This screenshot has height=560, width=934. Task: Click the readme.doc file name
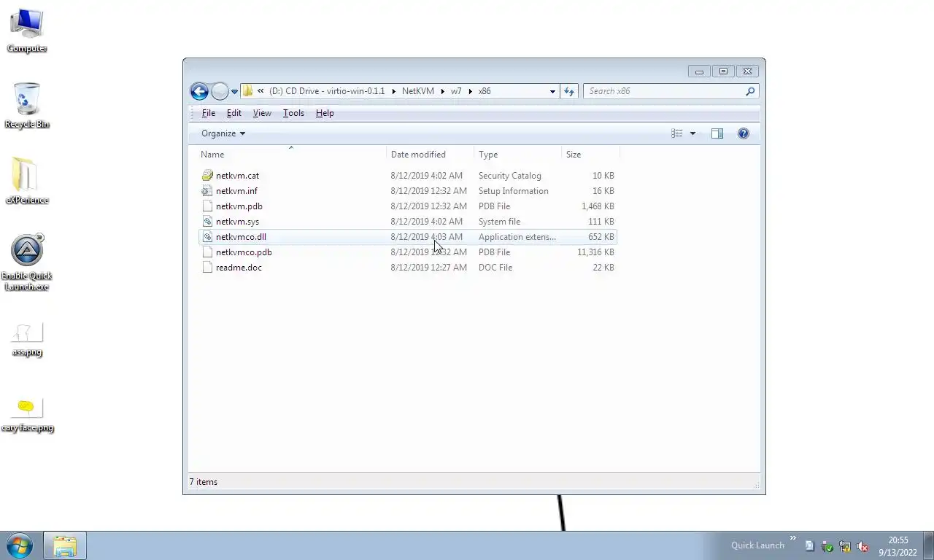(x=239, y=268)
